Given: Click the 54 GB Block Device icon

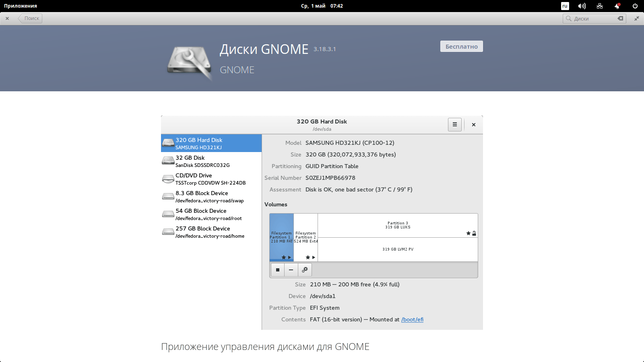Looking at the screenshot, I should (x=168, y=214).
